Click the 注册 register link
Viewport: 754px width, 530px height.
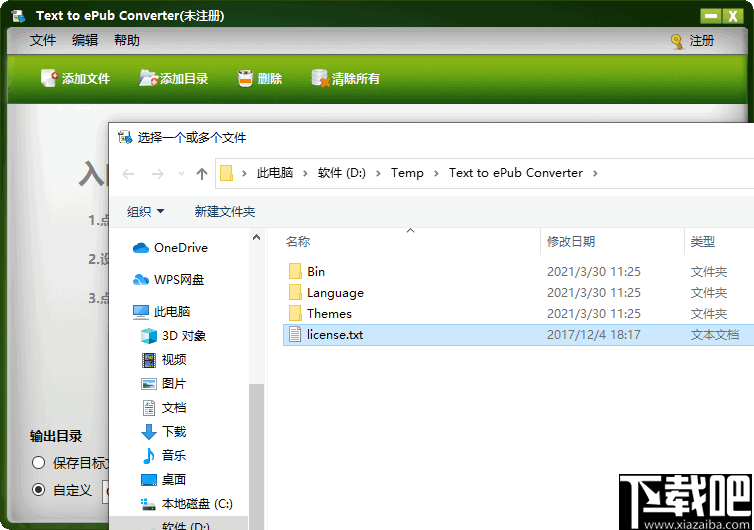[702, 41]
